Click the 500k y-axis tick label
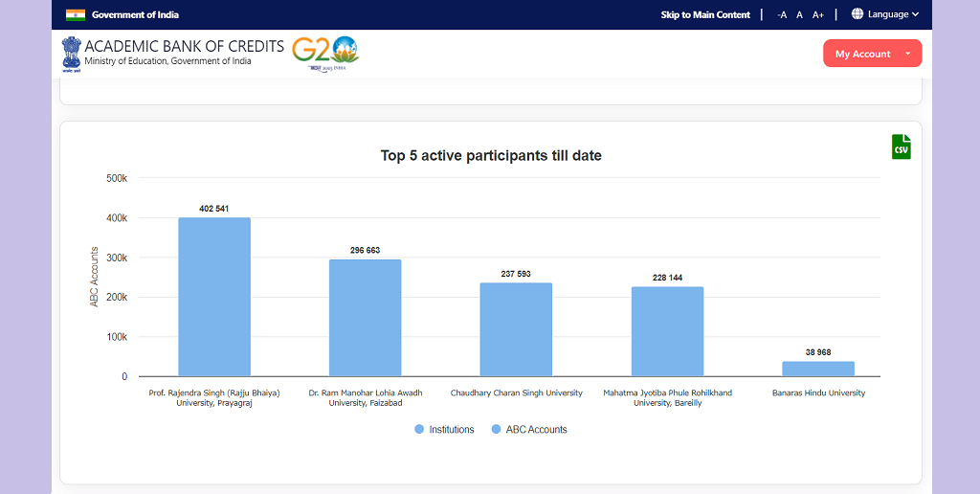The image size is (980, 494). pyautogui.click(x=117, y=178)
